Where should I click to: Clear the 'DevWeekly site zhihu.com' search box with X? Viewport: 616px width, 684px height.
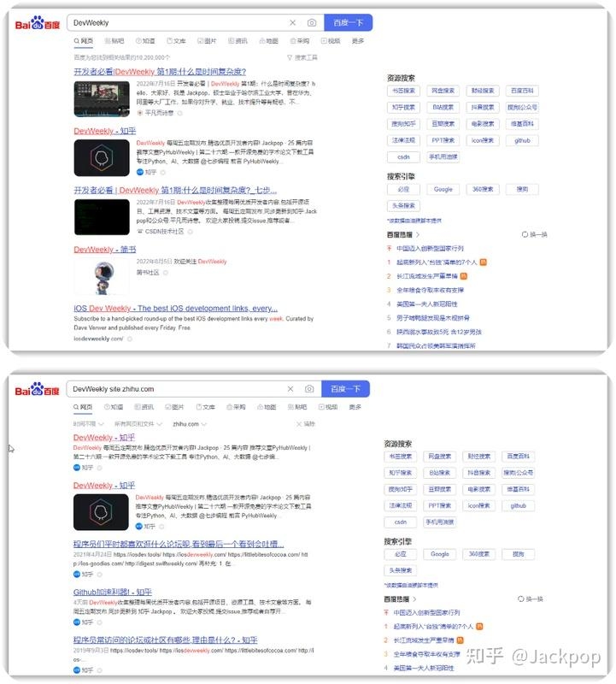point(290,389)
